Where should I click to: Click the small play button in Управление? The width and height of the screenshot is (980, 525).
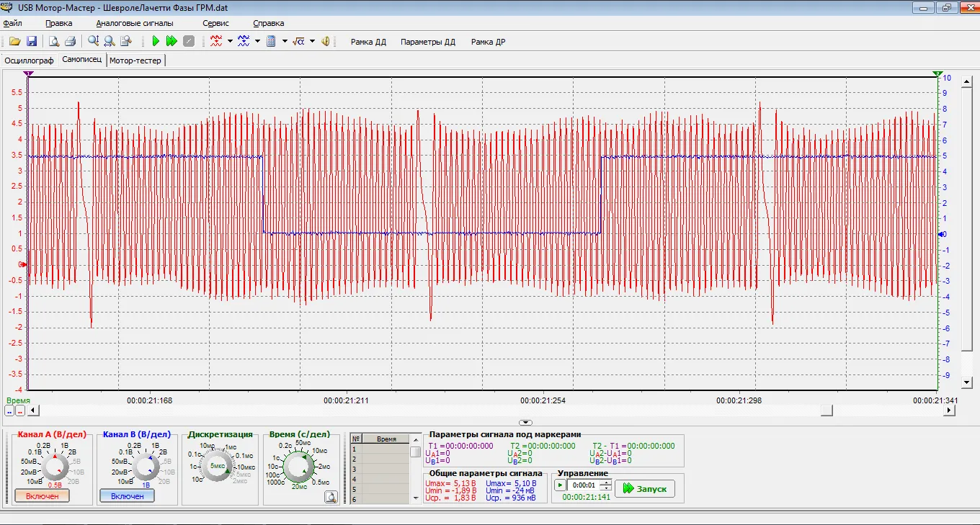[x=560, y=485]
